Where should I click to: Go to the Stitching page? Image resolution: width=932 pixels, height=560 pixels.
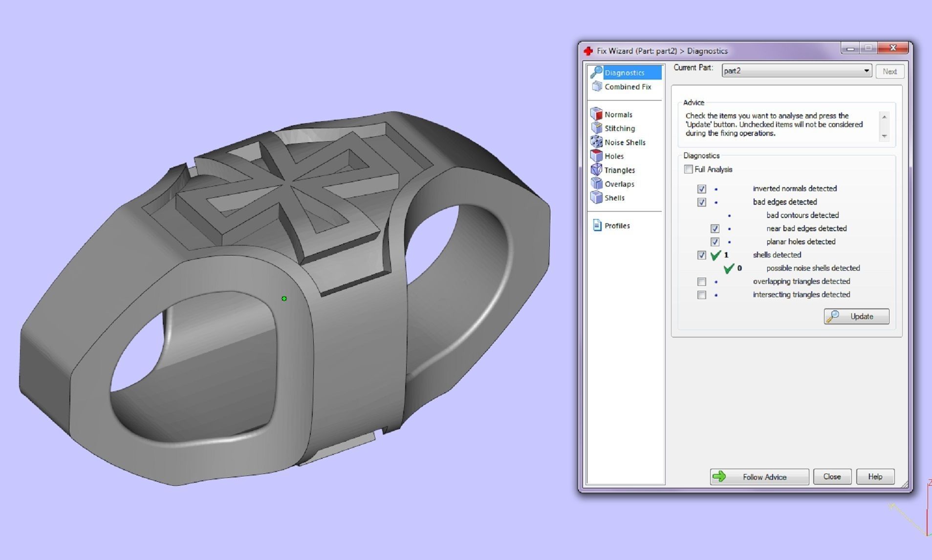(620, 128)
